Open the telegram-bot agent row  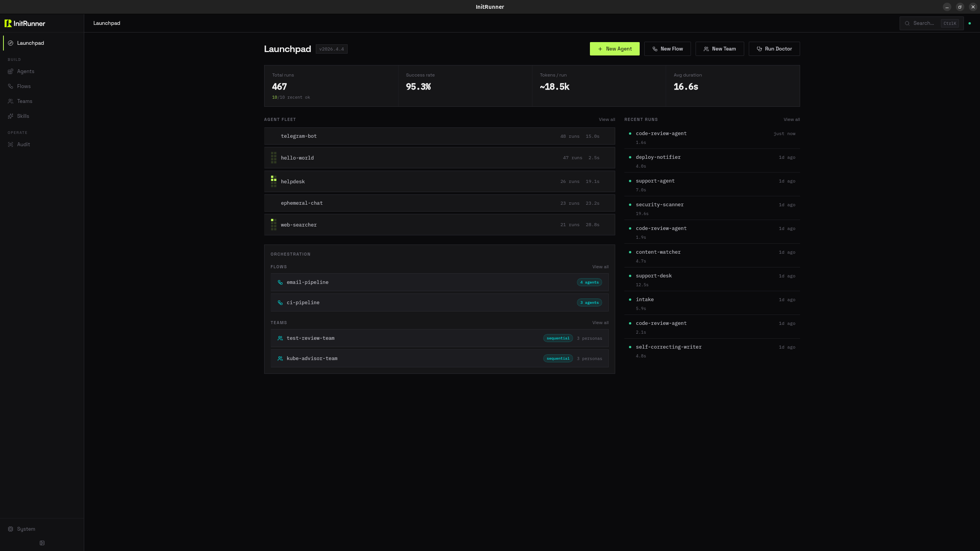click(439, 136)
